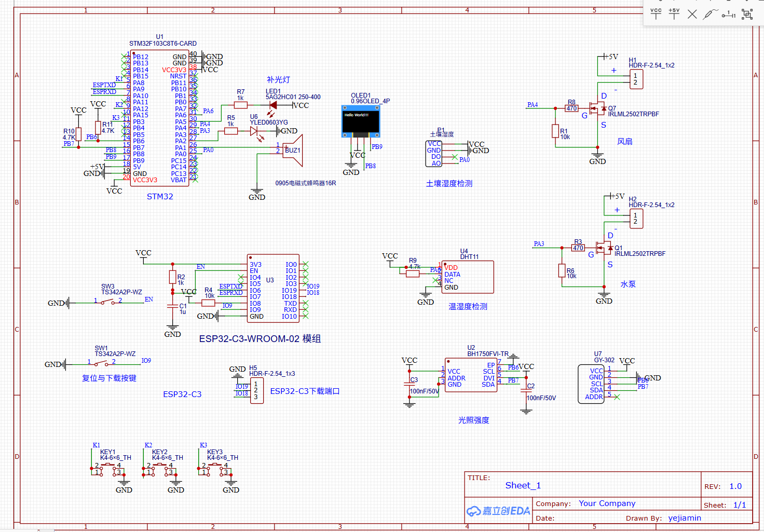Click the REV value 1.0

(735, 486)
